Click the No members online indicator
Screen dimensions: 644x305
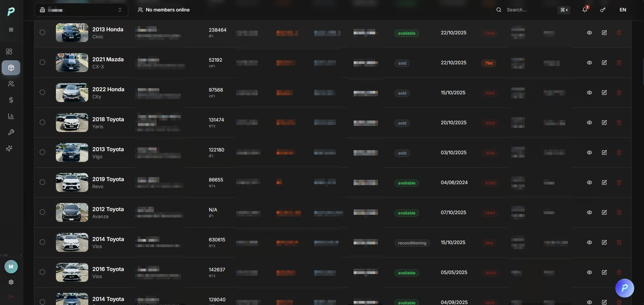164,10
